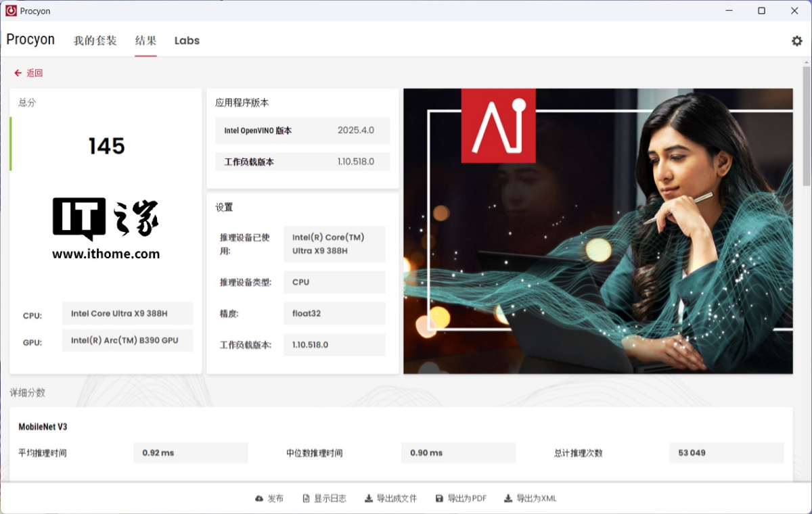Click the AI logo on the result image
812x514 pixels.
(x=499, y=126)
